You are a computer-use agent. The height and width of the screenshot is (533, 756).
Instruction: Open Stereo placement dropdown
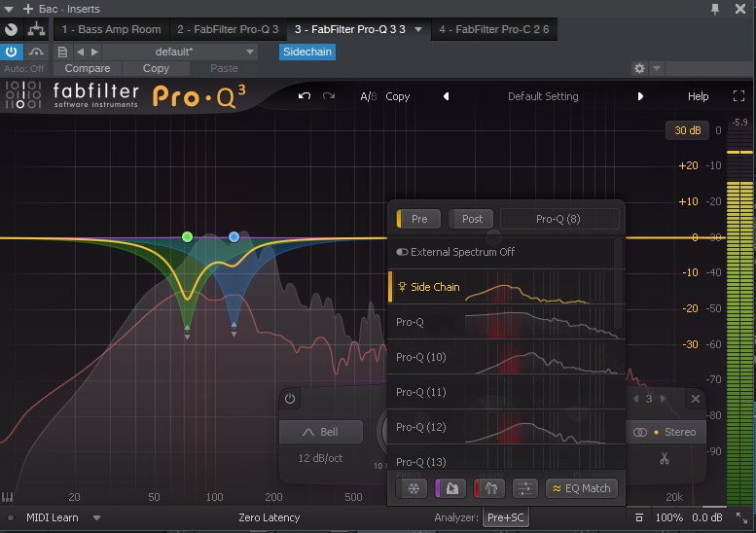tap(666, 432)
